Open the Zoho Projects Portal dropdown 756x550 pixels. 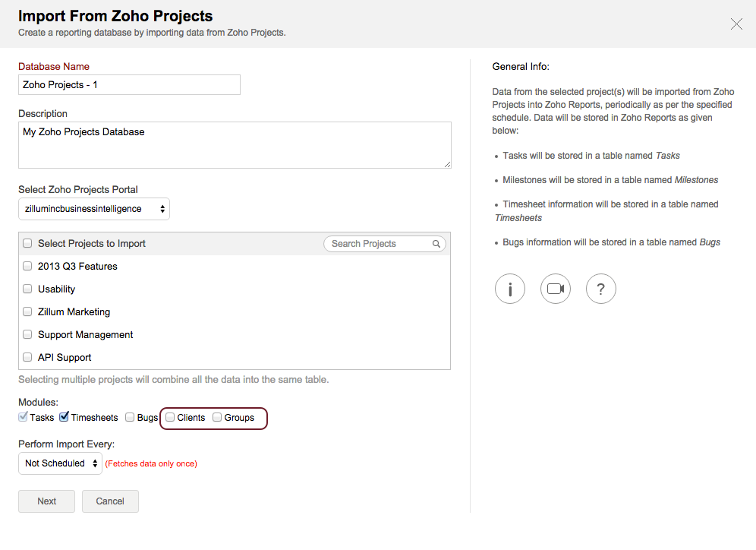pos(93,209)
